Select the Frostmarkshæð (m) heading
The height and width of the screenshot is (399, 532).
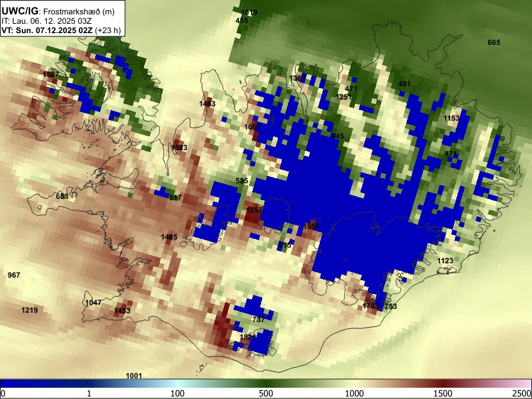pos(79,11)
